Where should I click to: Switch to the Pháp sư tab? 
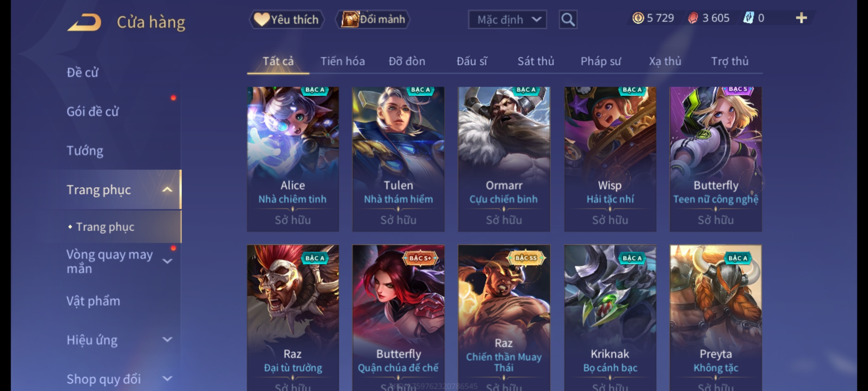(x=600, y=61)
